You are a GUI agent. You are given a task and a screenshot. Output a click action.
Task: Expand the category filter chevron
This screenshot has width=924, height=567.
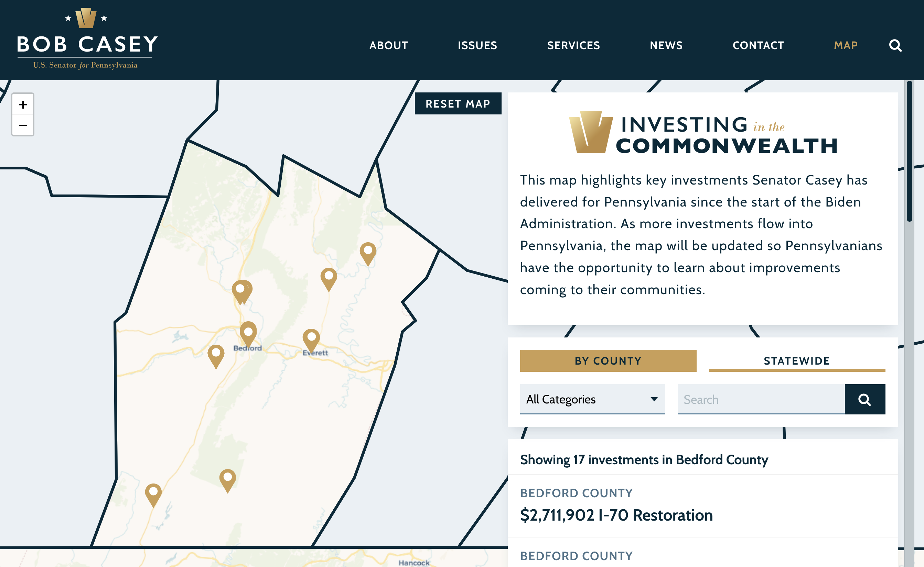click(x=654, y=399)
